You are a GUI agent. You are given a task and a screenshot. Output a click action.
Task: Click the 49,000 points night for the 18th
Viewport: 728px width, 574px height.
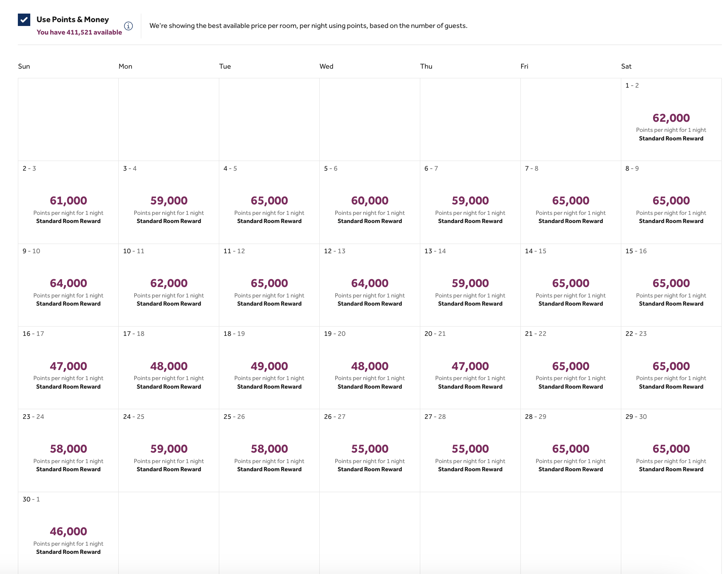pos(269,366)
